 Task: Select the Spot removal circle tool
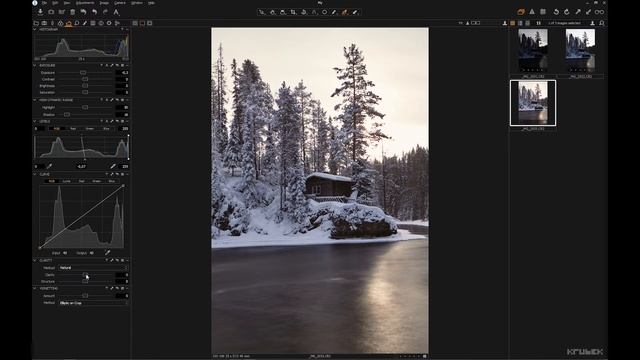[324, 12]
